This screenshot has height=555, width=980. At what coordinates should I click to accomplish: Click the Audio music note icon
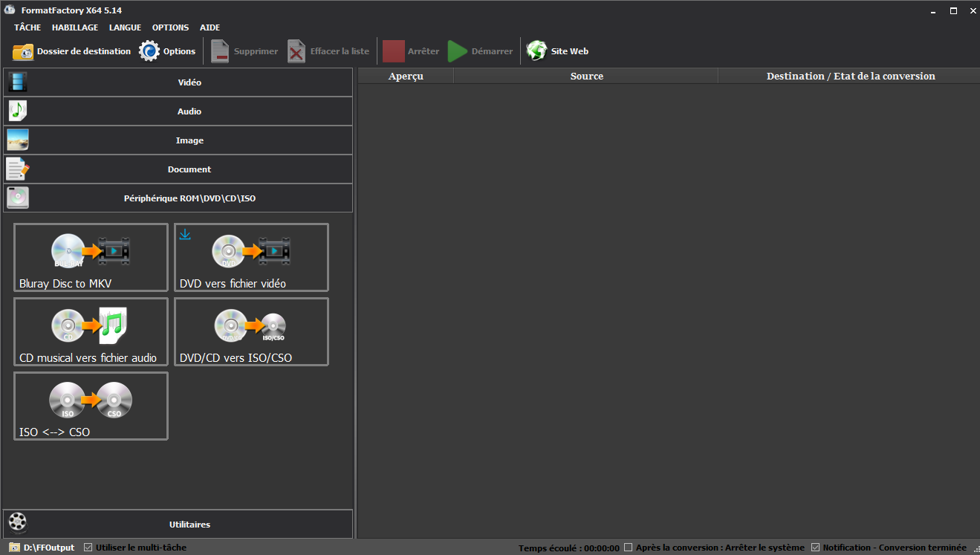coord(18,111)
